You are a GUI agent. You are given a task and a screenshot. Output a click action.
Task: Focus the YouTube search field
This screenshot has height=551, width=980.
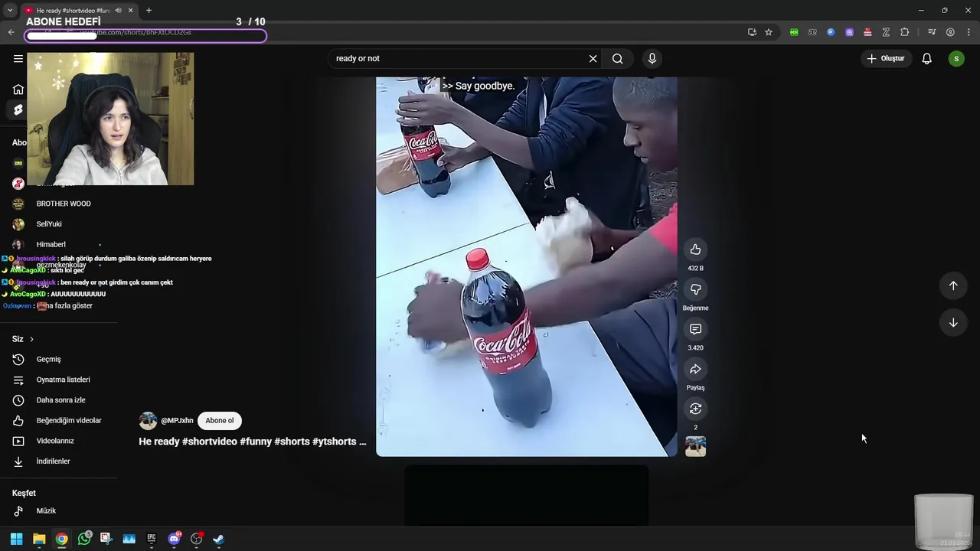pos(458,58)
